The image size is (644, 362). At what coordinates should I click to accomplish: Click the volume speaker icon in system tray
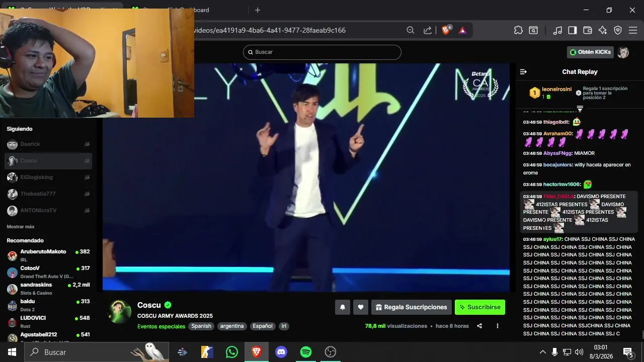tap(579, 352)
